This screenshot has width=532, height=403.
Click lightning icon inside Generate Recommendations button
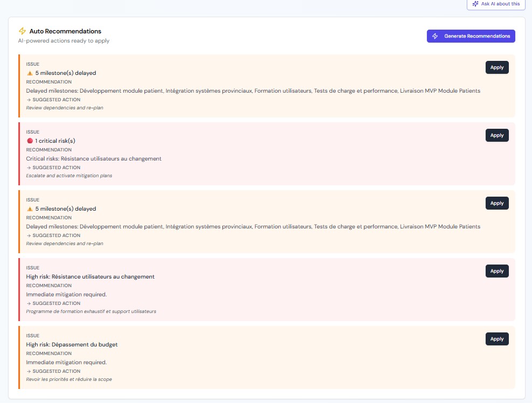(x=435, y=36)
